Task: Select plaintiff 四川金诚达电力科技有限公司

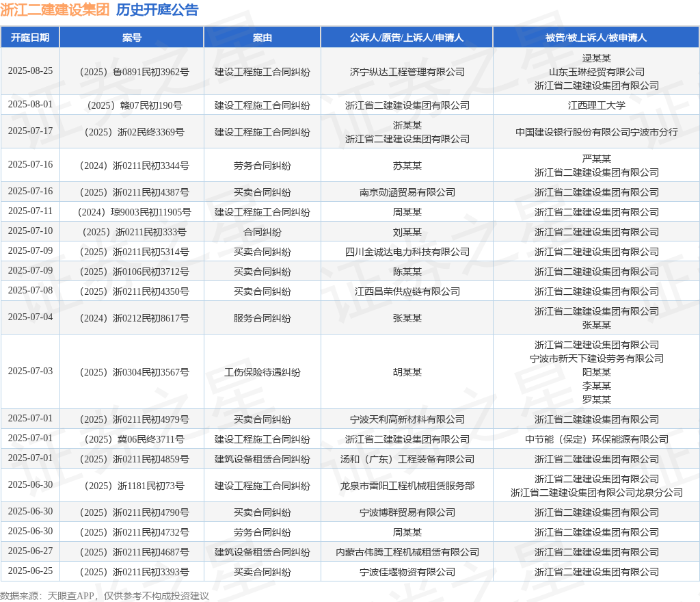Action: (407, 252)
